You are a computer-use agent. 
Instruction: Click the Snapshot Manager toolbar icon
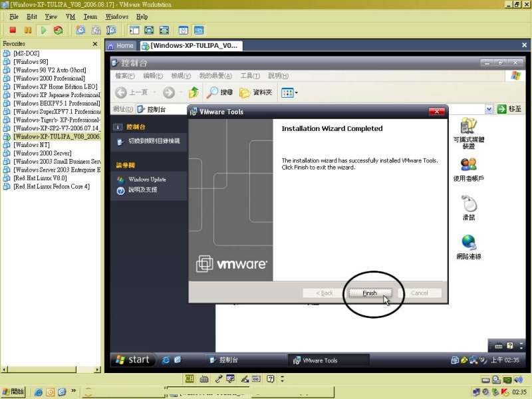coord(111,30)
